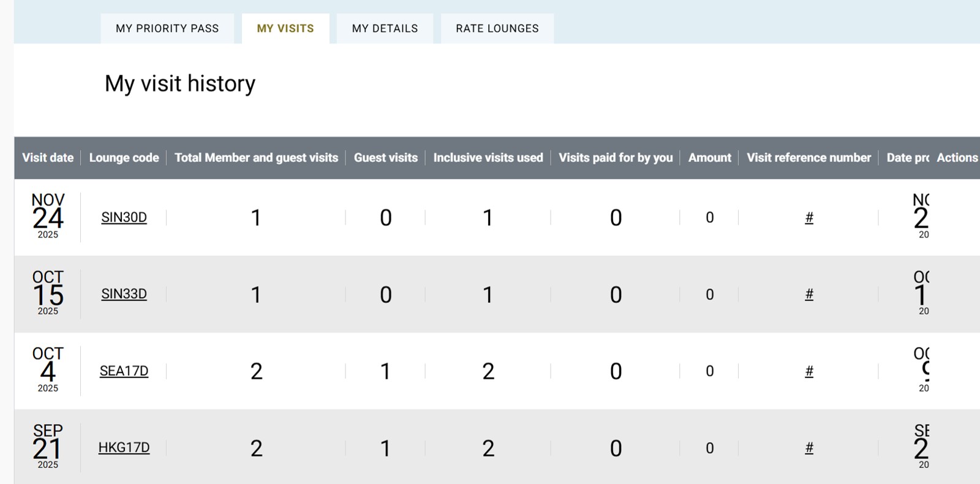Screen dimensions: 980x484
Task: Click the Inclusive visits used column header
Action: (488, 158)
